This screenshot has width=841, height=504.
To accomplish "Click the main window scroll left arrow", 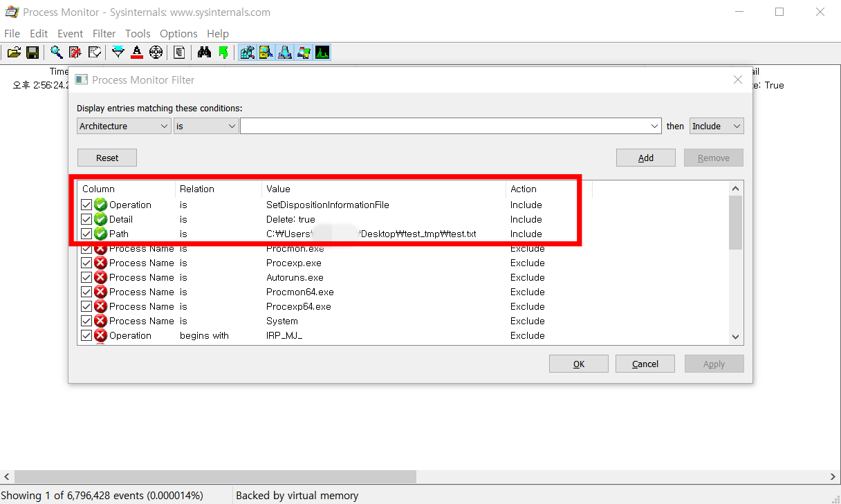I will click(7, 477).
